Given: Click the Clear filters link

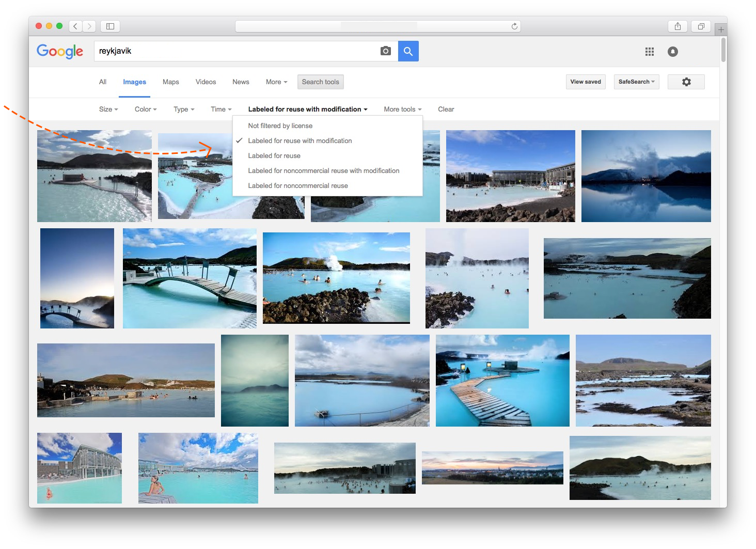Looking at the screenshot, I should click(446, 109).
